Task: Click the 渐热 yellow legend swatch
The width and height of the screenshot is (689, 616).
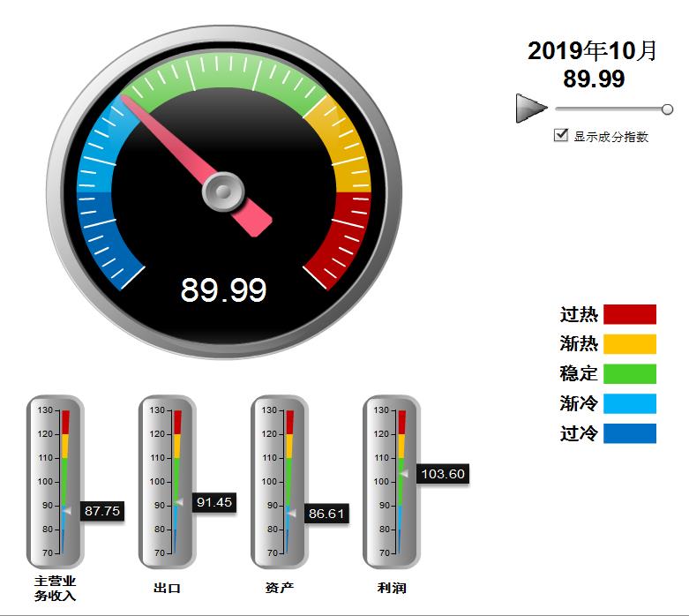Action: (x=629, y=344)
